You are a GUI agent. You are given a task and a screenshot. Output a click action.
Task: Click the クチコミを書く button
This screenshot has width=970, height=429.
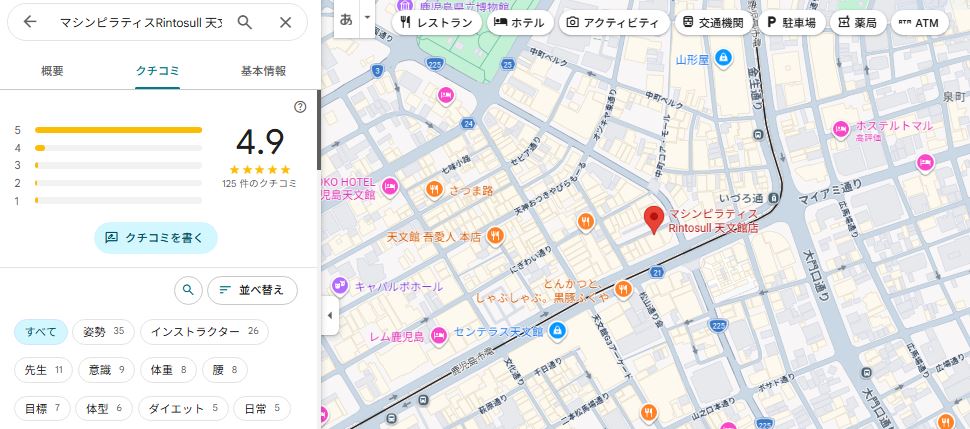pyautogui.click(x=155, y=237)
